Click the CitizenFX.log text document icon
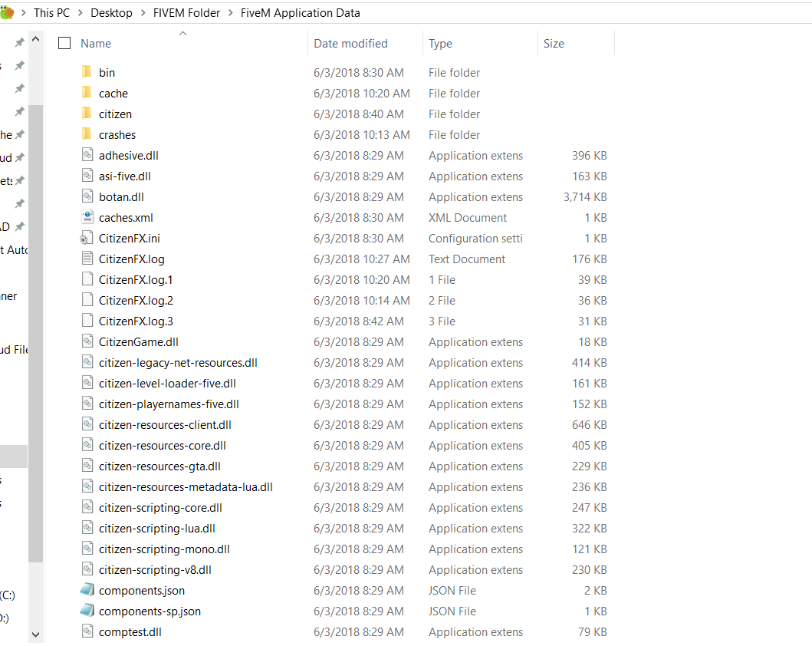 pos(87,258)
